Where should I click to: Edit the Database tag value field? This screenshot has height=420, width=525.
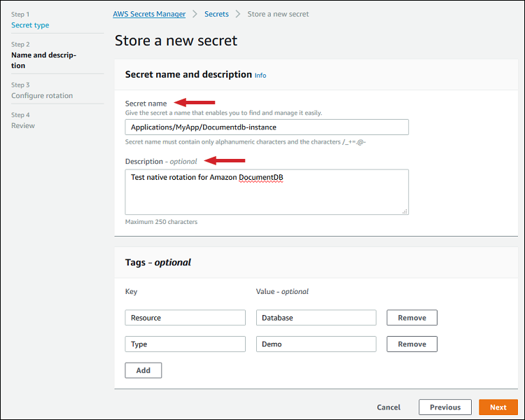tap(316, 318)
